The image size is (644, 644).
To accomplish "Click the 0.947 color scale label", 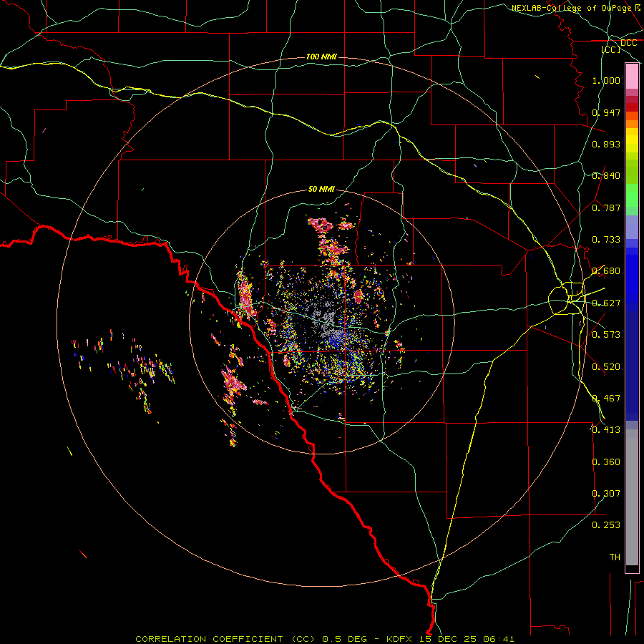I will (606, 112).
